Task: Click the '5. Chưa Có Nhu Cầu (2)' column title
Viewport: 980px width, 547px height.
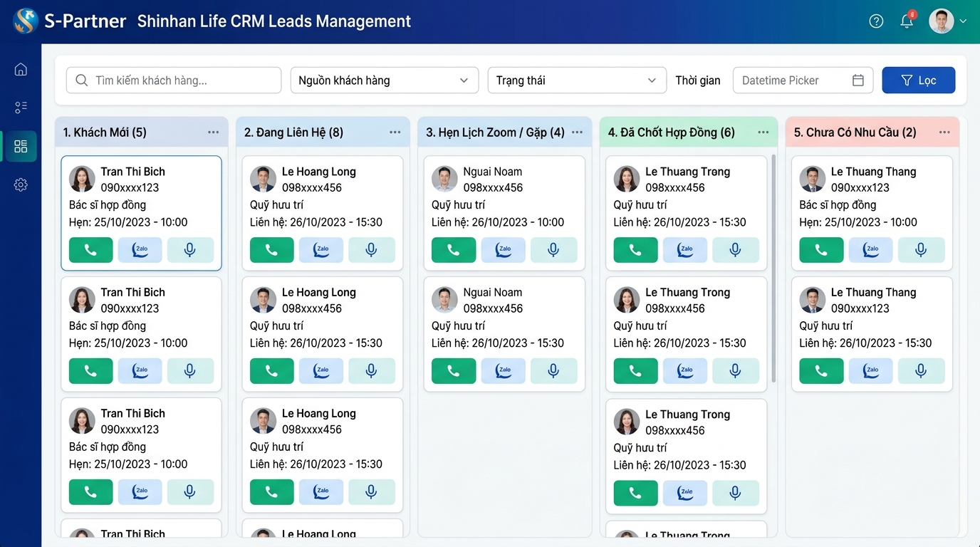Action: tap(855, 132)
